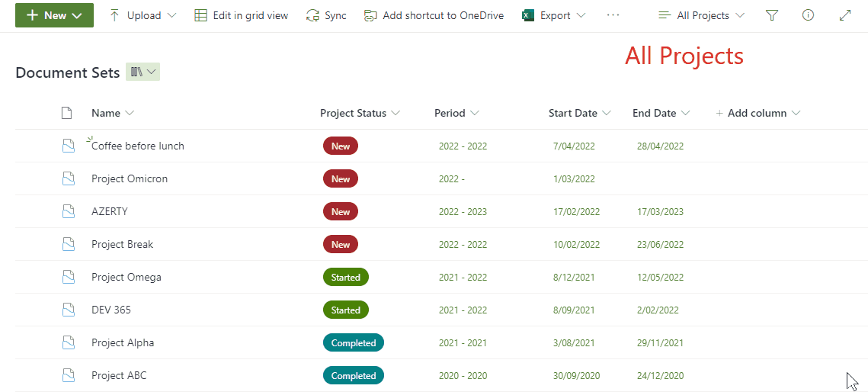
Task: Click start date 30/09/2020
Action: tap(576, 375)
